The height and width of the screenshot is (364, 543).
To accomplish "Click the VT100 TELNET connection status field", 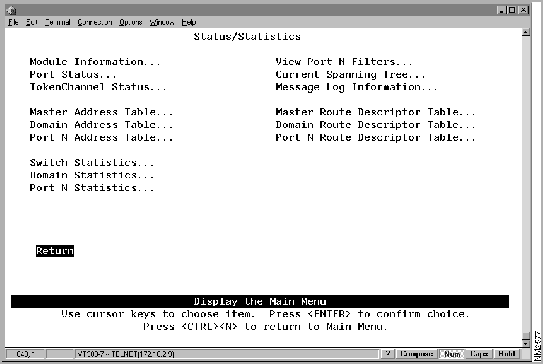I will [227, 354].
